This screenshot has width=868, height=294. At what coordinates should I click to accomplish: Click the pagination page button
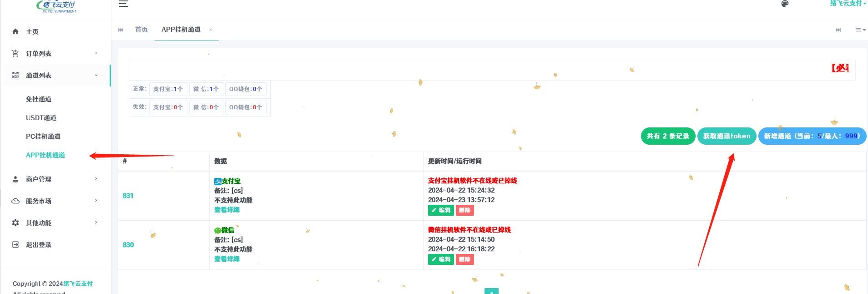click(x=491, y=291)
